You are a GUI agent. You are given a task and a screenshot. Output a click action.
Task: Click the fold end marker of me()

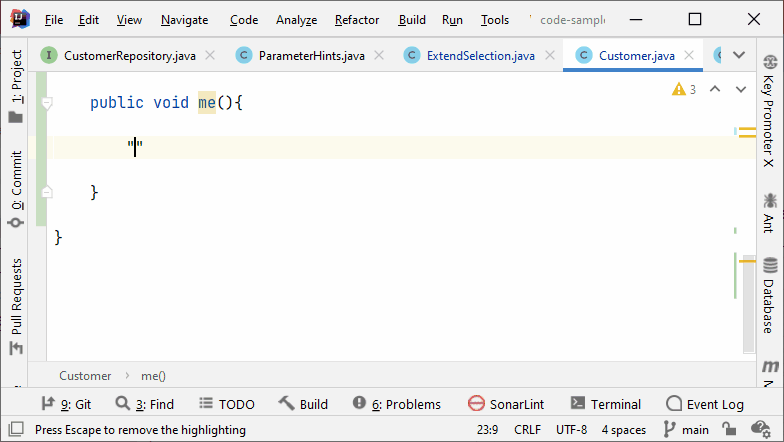(x=46, y=192)
